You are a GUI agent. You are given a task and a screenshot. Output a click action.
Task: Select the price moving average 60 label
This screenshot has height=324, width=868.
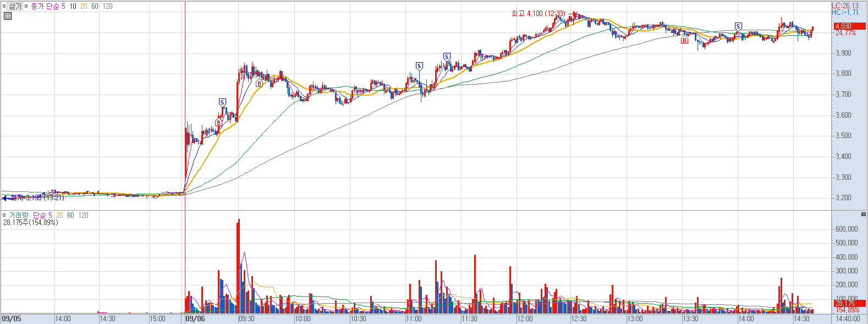click(95, 6)
